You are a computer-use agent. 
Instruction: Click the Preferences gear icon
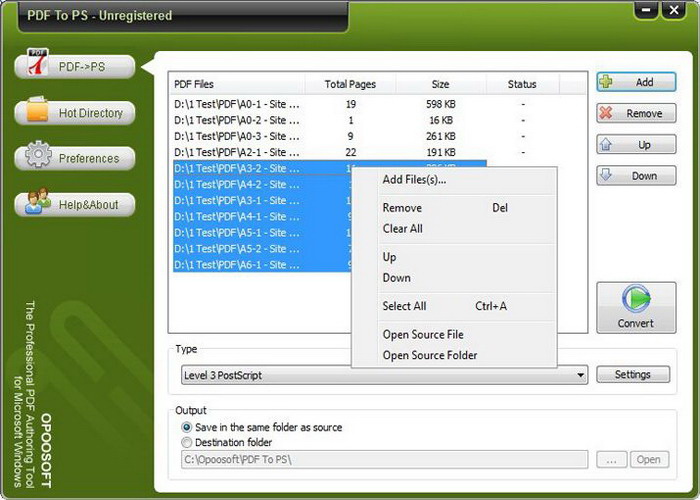pos(38,154)
